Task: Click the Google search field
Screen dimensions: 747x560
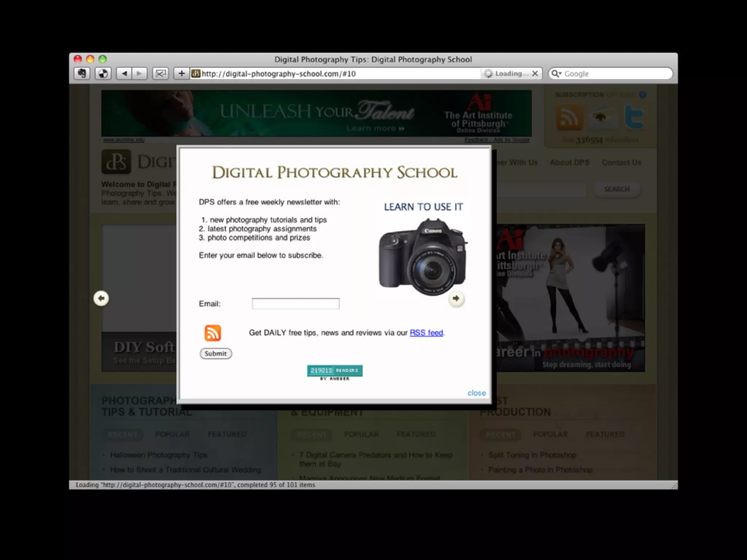Action: click(616, 74)
